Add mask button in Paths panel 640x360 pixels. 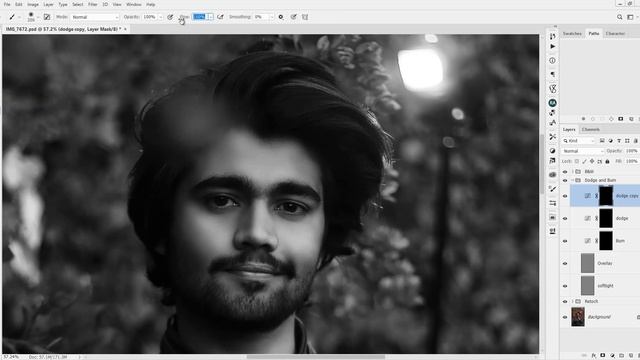click(x=620, y=119)
